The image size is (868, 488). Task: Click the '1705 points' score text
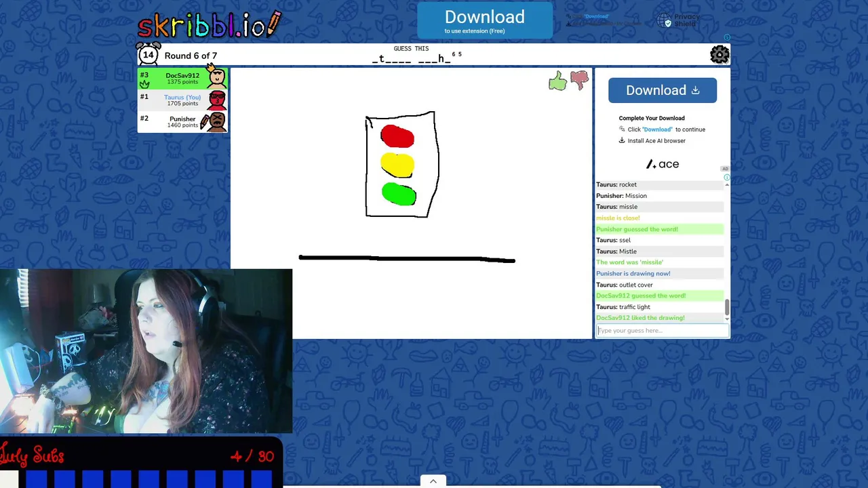[x=182, y=104]
